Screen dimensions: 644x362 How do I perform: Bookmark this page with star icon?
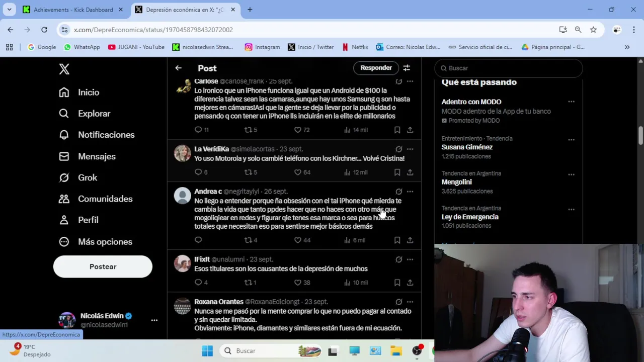[593, 30]
